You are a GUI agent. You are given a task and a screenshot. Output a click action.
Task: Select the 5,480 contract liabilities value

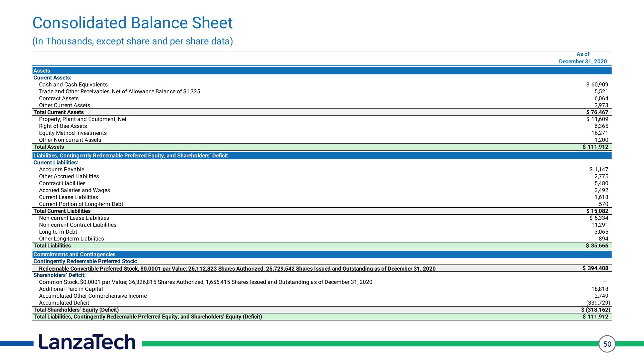point(601,183)
